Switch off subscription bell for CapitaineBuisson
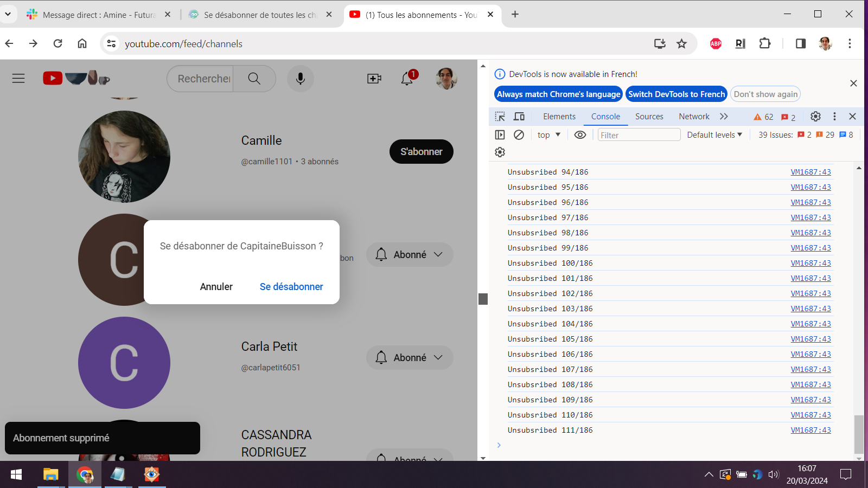868x488 pixels. [x=381, y=254]
